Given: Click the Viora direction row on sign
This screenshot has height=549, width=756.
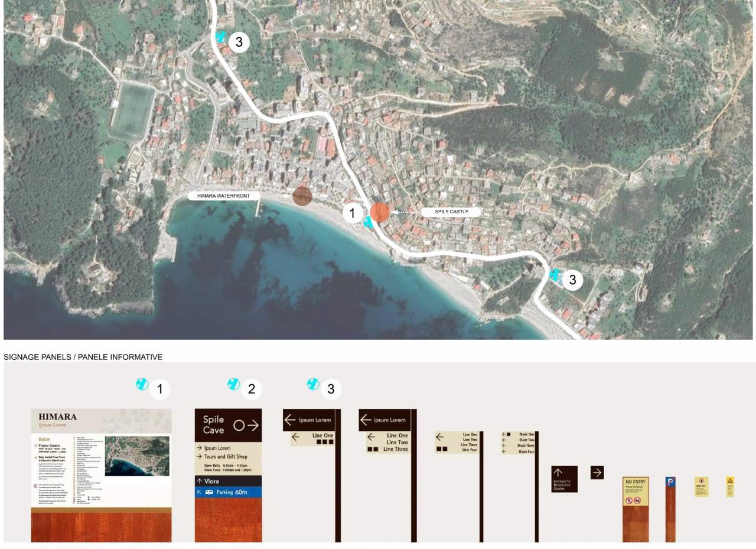Looking at the screenshot, I should (228, 481).
